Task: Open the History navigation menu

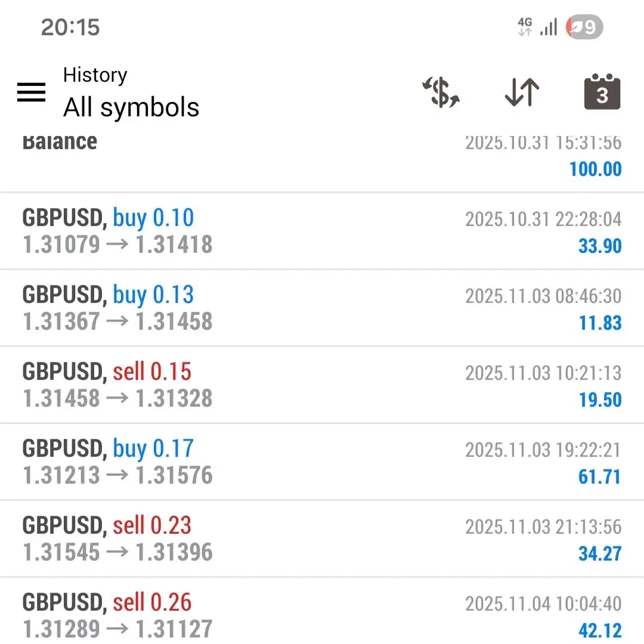Action: (31, 92)
